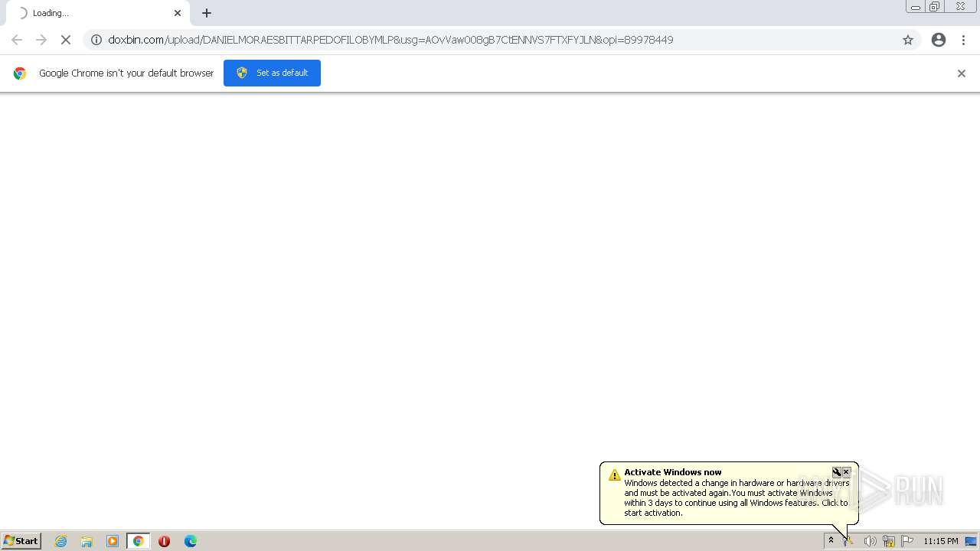Dismiss the default browser infobar
The width and height of the screenshot is (980, 551).
click(x=962, y=73)
